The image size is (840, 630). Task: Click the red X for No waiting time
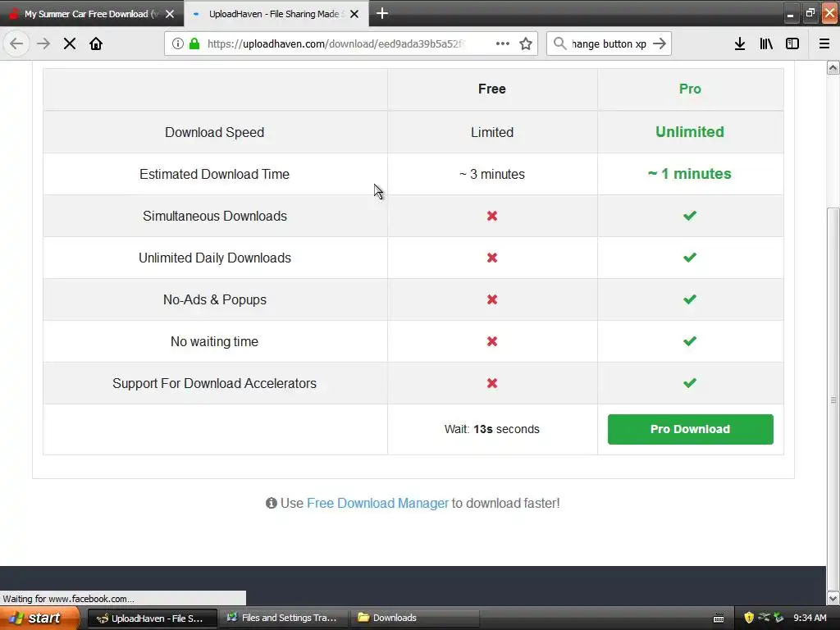tap(492, 341)
